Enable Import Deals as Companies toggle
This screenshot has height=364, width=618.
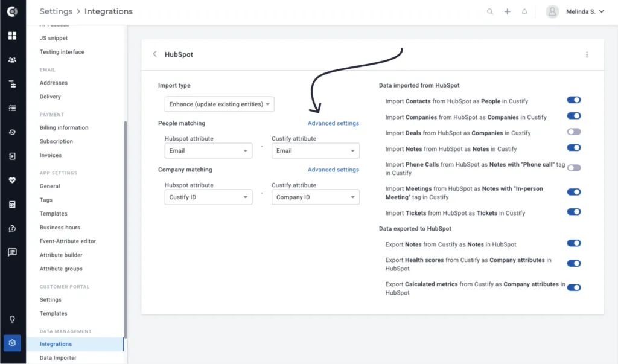pyautogui.click(x=574, y=132)
